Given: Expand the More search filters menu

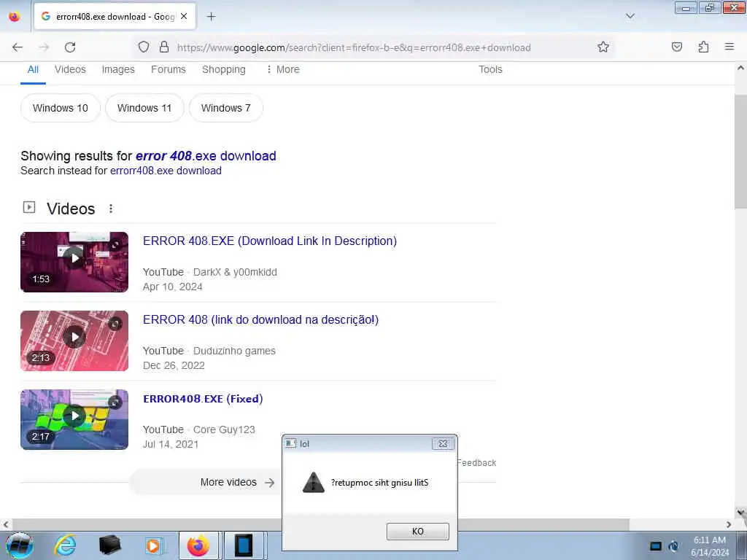Looking at the screenshot, I should (283, 69).
